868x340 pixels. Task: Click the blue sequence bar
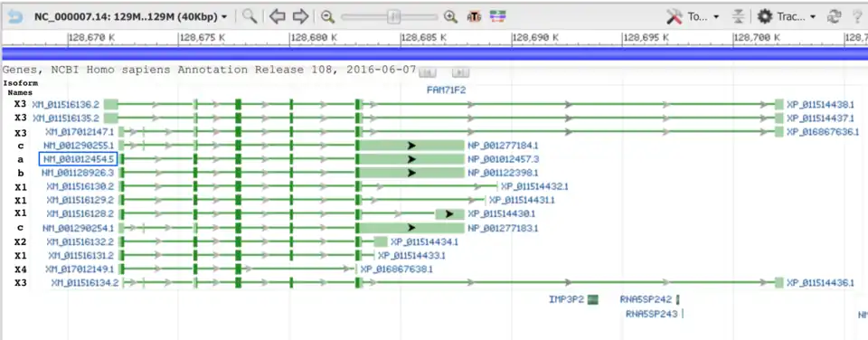pyautogui.click(x=434, y=53)
